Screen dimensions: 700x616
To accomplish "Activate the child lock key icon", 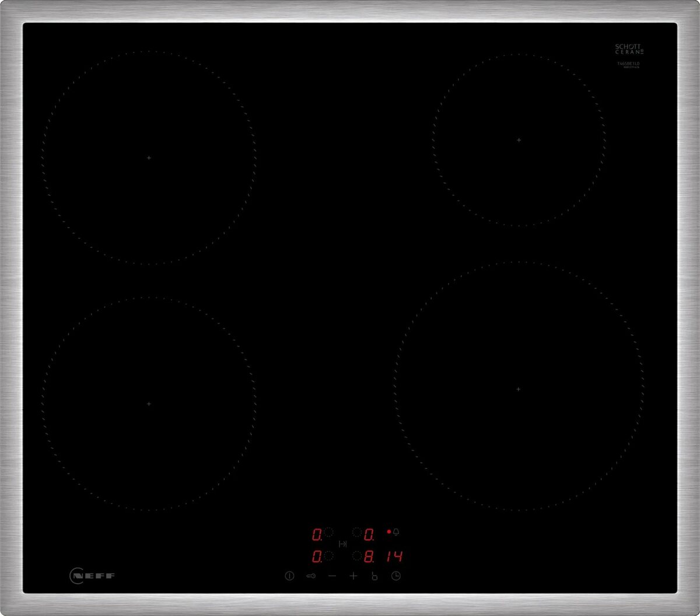I will (x=310, y=576).
